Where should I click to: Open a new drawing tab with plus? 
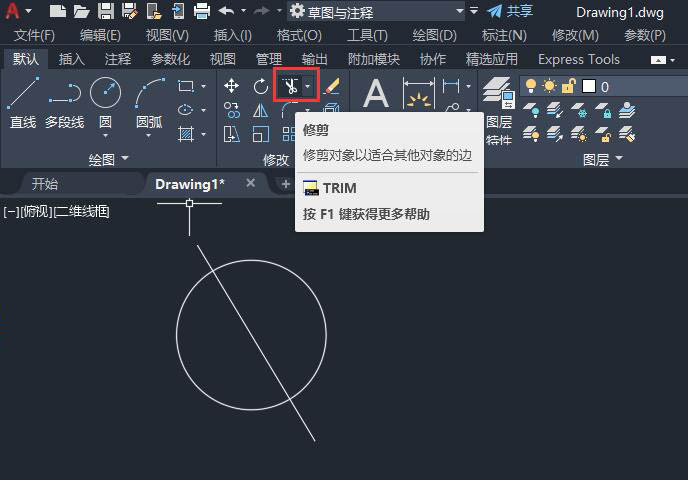point(286,184)
